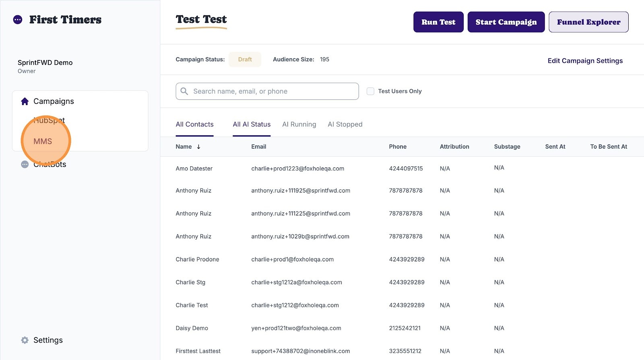Click the Settings gear icon
Image resolution: width=644 pixels, height=360 pixels.
[25, 340]
